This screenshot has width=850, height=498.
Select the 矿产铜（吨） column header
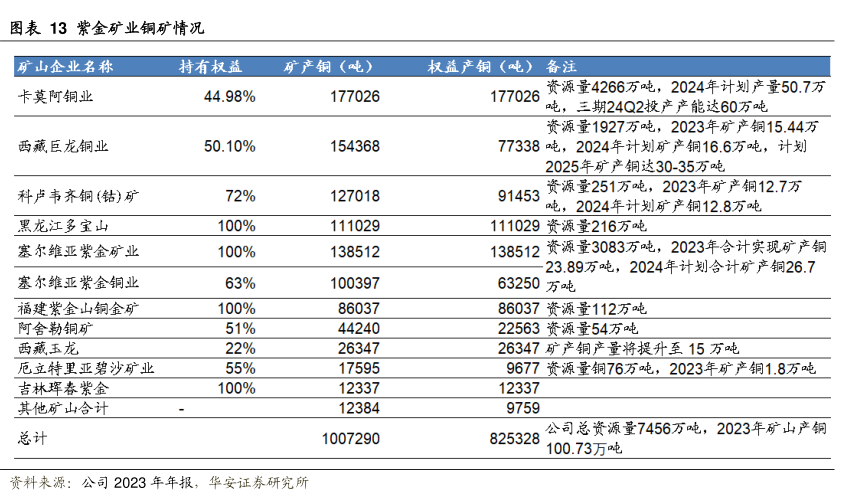[327, 67]
